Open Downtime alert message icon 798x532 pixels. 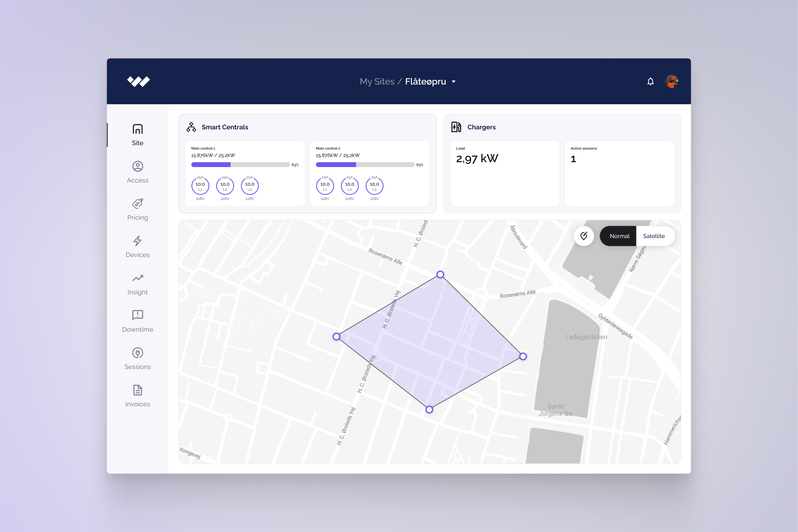click(137, 315)
